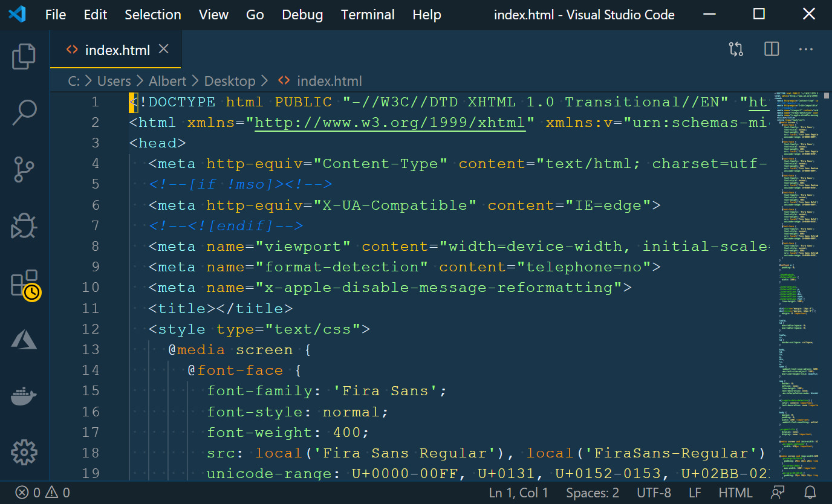
Task: Open the Help menu
Action: [x=427, y=15]
